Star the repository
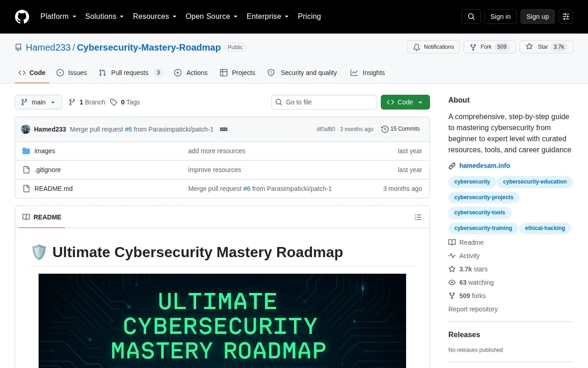 546,47
